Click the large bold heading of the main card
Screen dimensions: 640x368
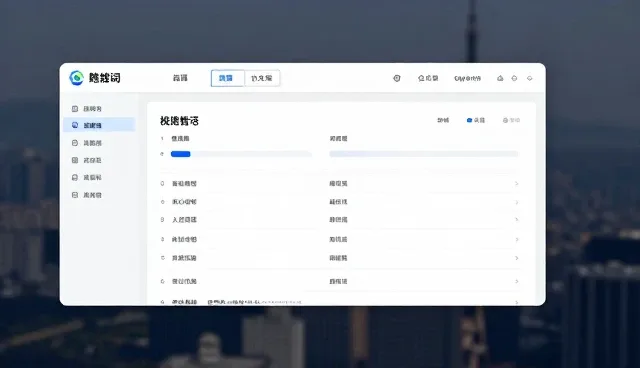pos(179,121)
